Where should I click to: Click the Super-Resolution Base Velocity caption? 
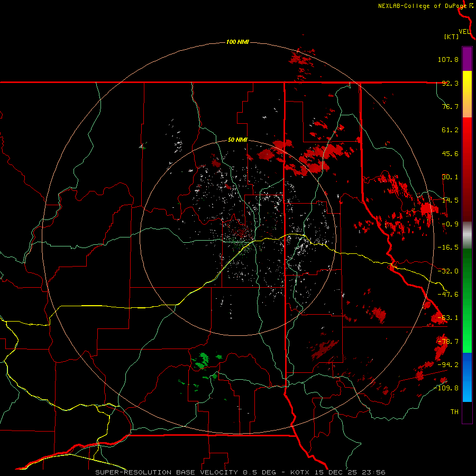pyautogui.click(x=241, y=472)
